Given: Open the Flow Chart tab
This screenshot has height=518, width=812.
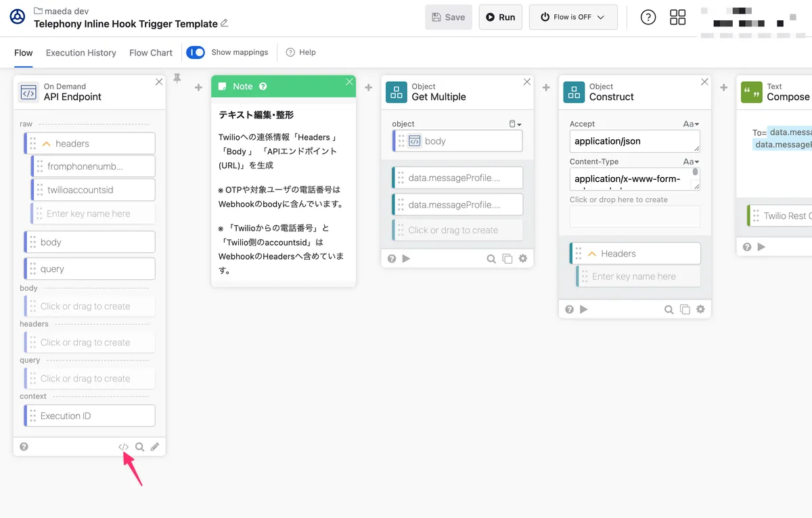Looking at the screenshot, I should pos(151,53).
